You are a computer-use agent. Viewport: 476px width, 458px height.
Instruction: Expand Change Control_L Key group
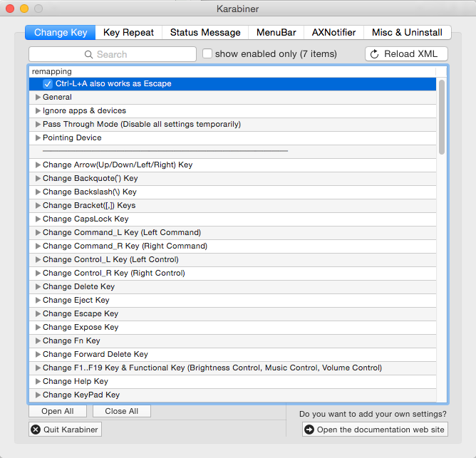(x=38, y=259)
